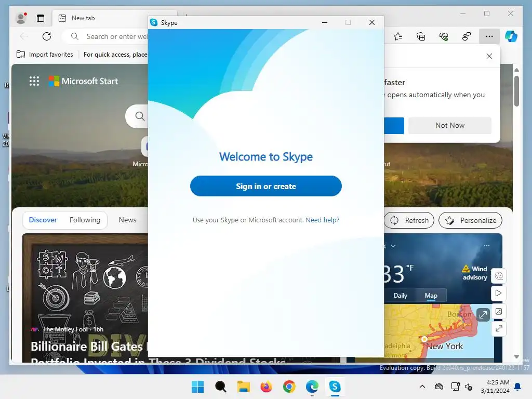Open Edge Favorites star icon
Image resolution: width=532 pixels, height=399 pixels.
(398, 36)
